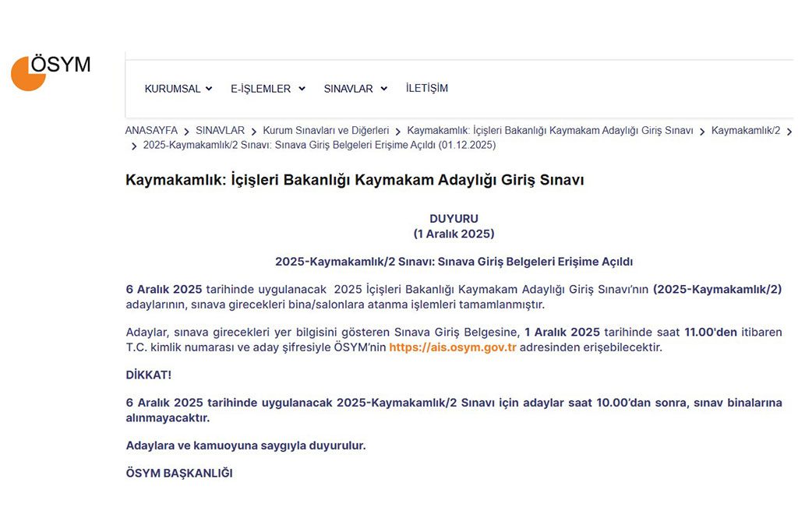
Task: Click the ÖSYM logo
Action: (51, 72)
